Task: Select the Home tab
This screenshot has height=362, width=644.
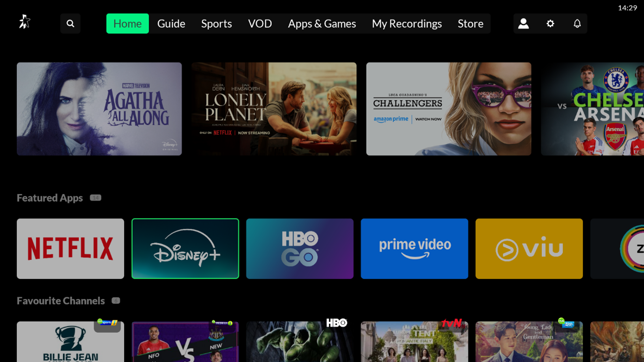Action: [x=127, y=23]
